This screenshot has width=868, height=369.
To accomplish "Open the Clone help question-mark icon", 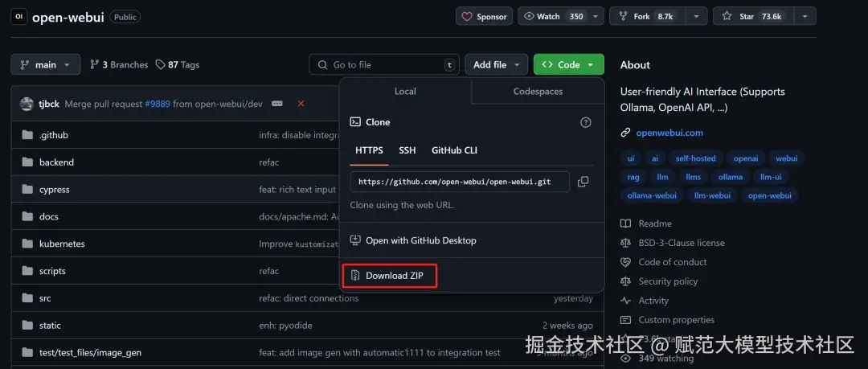I will pos(586,122).
